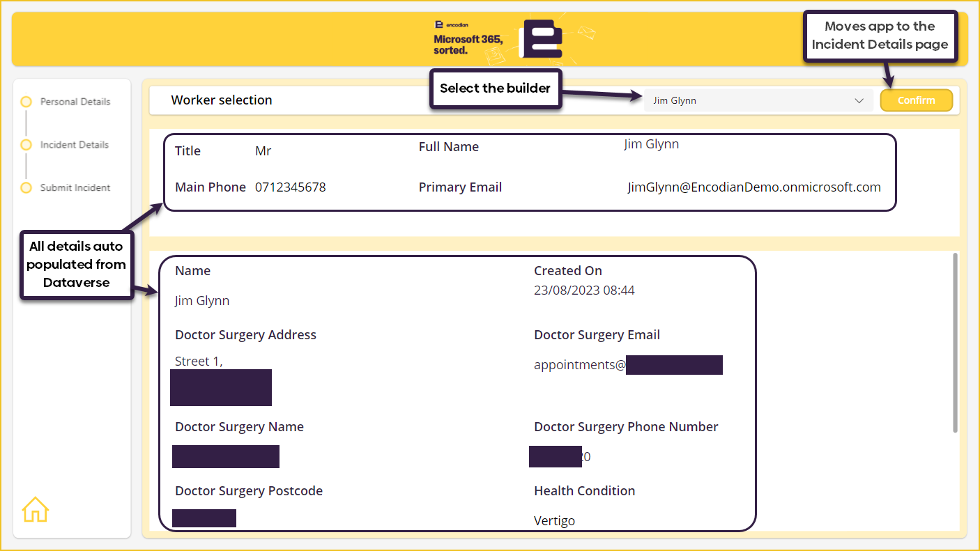Open the Jim Glynn worker dropdown

pos(758,100)
